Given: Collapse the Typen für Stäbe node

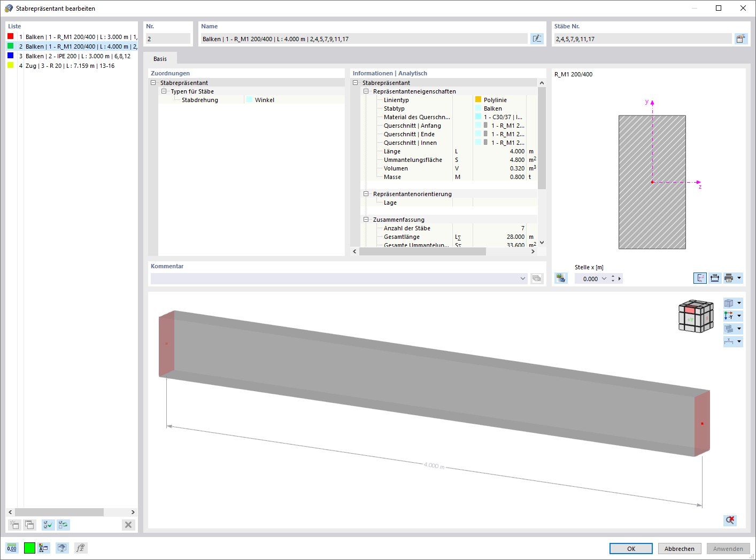Looking at the screenshot, I should (164, 91).
